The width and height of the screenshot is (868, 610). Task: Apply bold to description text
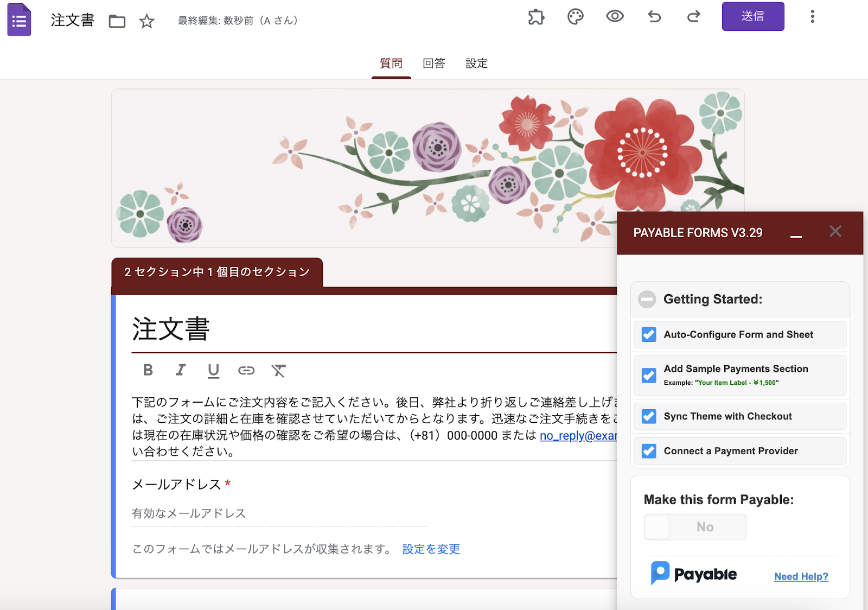[148, 370]
